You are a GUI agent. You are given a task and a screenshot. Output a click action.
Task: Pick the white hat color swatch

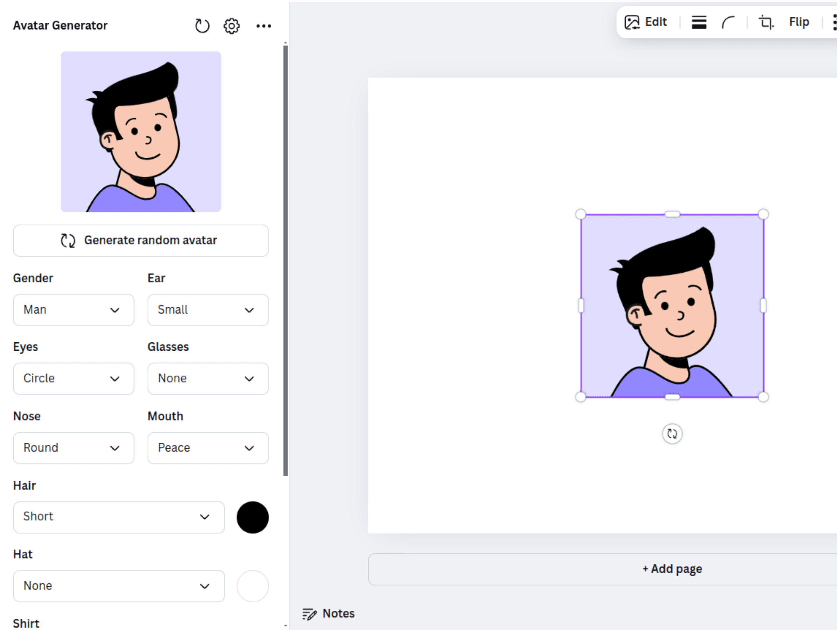(253, 586)
